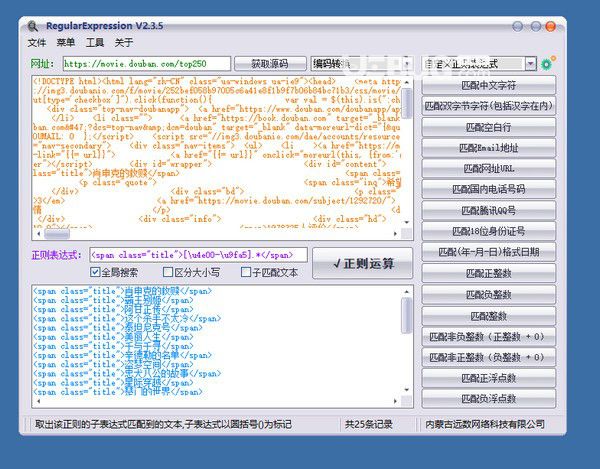Click result row 忠犬八公的故事
This screenshot has height=469, width=600.
point(127,374)
